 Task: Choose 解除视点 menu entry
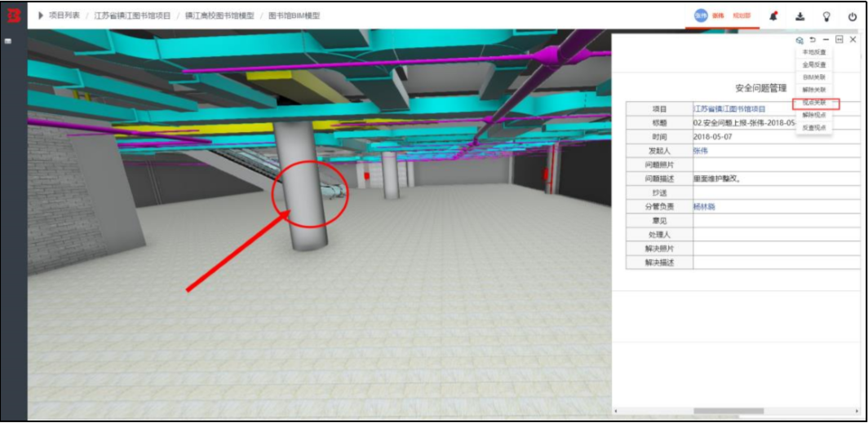(814, 115)
